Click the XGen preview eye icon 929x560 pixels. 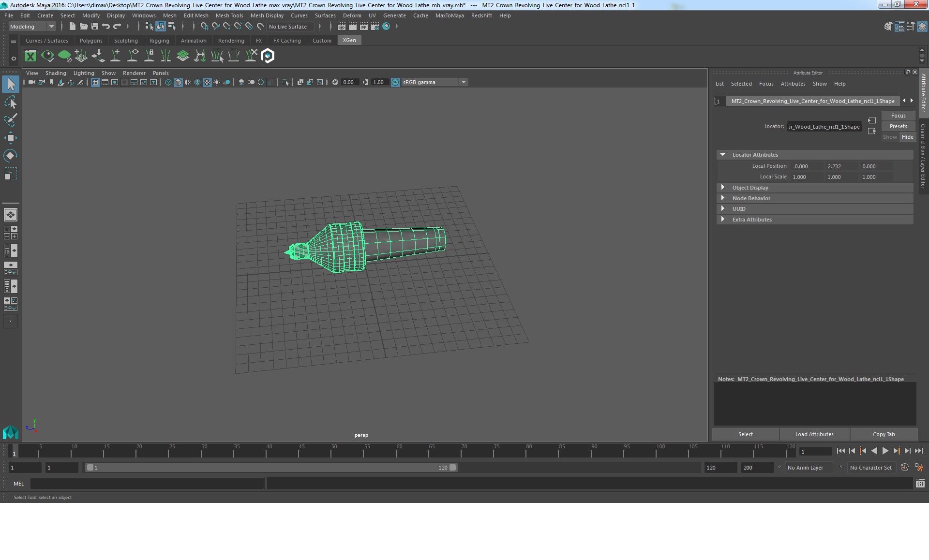[47, 56]
